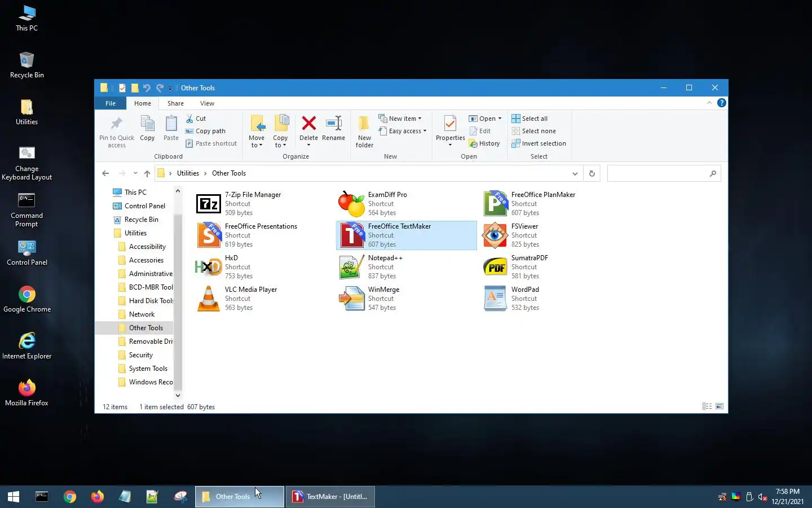Open Quick Access Toolbar customize dropdown
Screen dimensions: 812x508
click(170, 88)
